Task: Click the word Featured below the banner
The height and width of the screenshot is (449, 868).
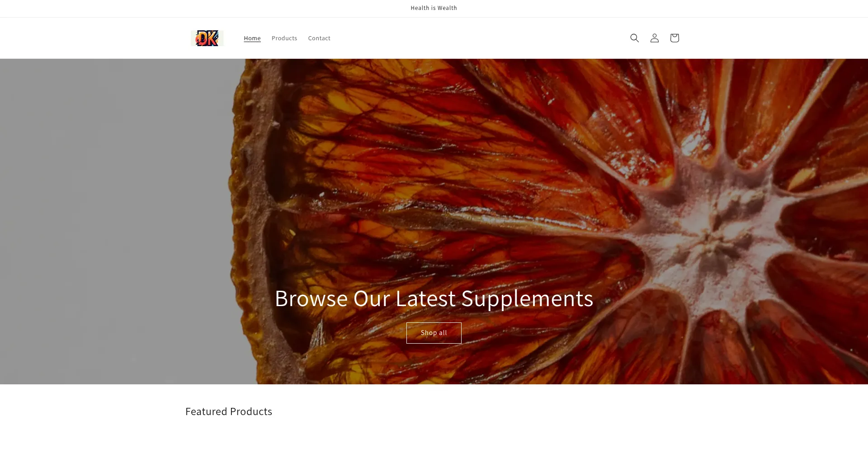Action: (206, 411)
